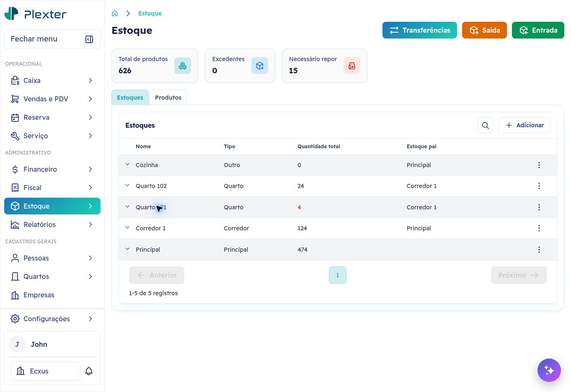The height and width of the screenshot is (392, 571).
Task: Expand the Quarto 102 row
Action: coord(127,186)
